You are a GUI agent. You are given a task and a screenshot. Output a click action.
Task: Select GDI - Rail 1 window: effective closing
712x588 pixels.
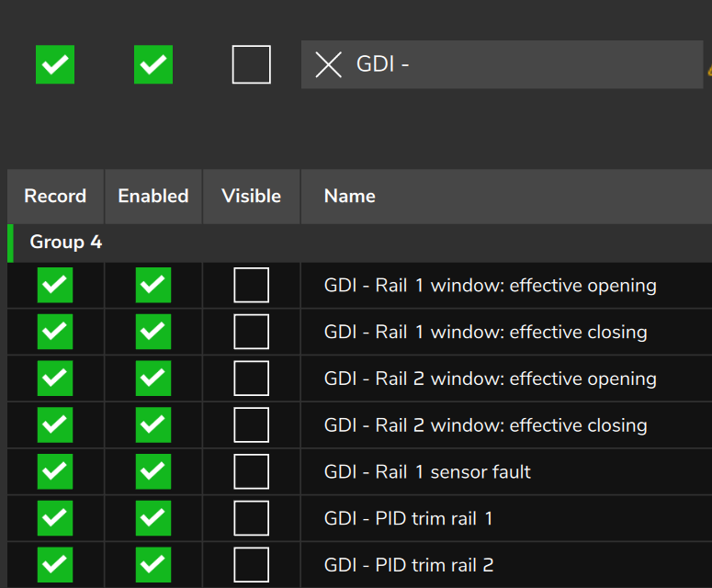click(485, 332)
